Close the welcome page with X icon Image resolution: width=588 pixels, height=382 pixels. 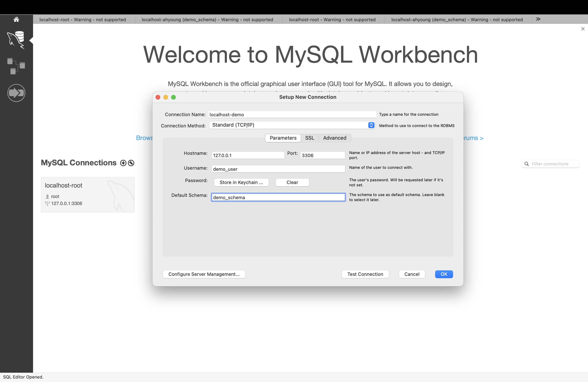[583, 29]
